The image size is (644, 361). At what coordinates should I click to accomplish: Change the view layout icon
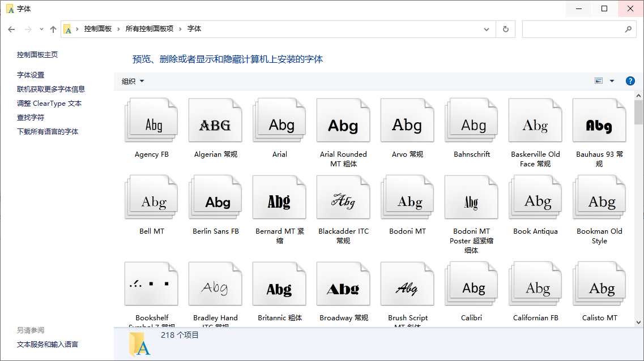[x=599, y=81]
